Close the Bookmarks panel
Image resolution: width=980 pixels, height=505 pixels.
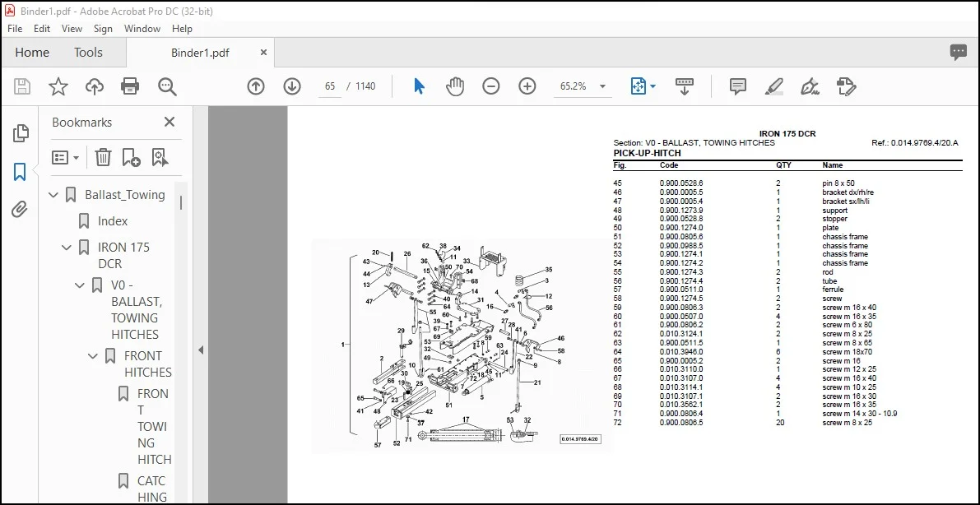coord(170,122)
